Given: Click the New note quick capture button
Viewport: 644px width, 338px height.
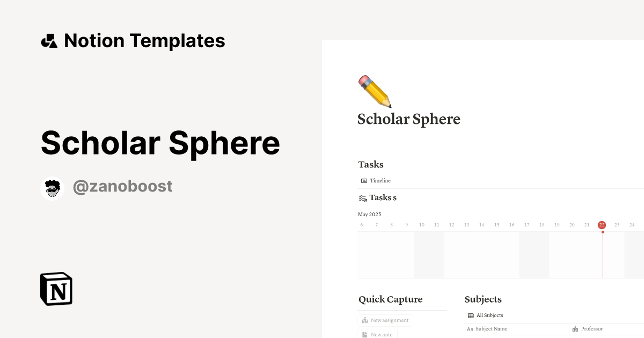Looking at the screenshot, I should (378, 334).
